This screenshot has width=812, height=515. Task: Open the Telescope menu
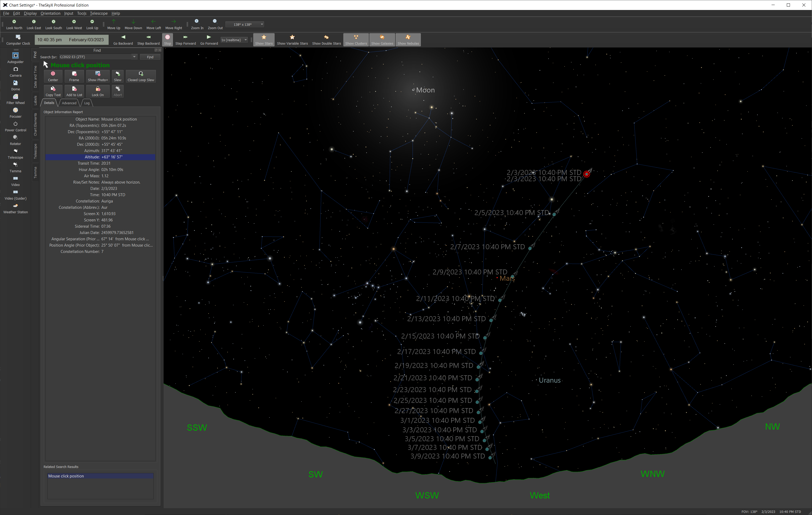coord(98,13)
